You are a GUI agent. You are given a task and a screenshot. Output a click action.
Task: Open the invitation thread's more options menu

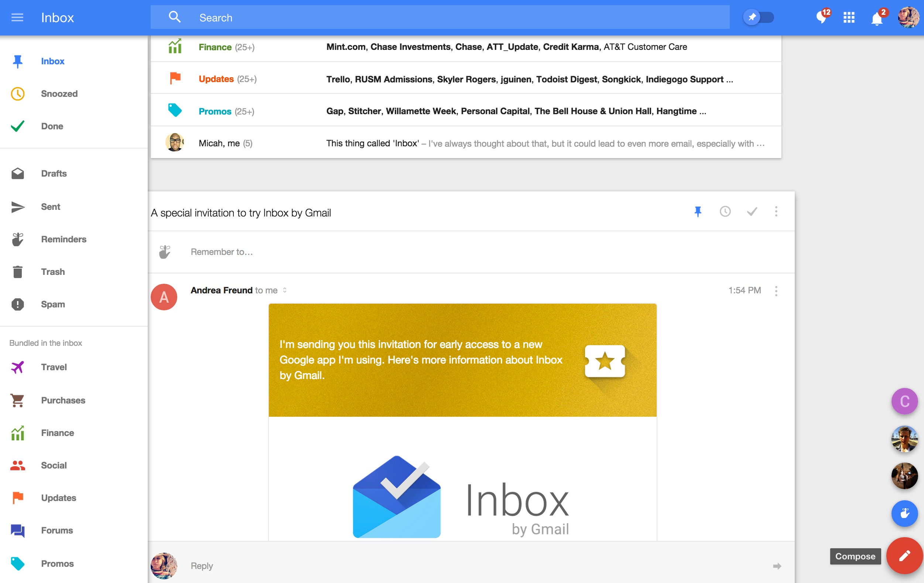click(776, 211)
